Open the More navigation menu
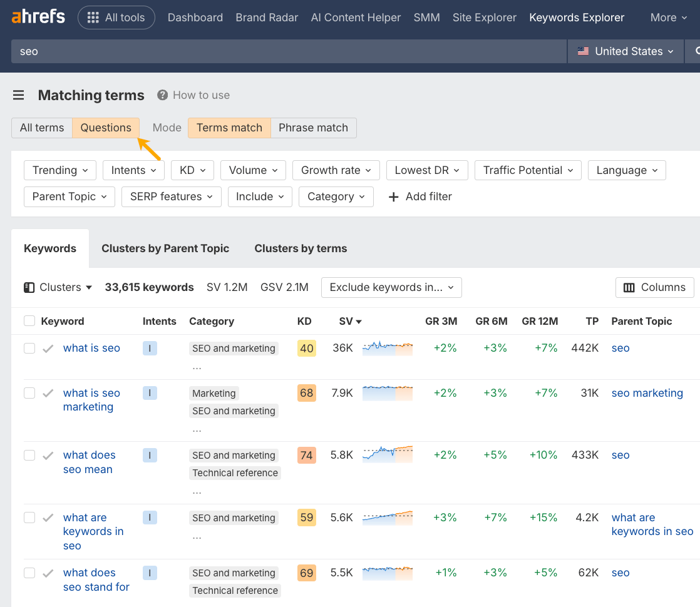 pyautogui.click(x=668, y=18)
